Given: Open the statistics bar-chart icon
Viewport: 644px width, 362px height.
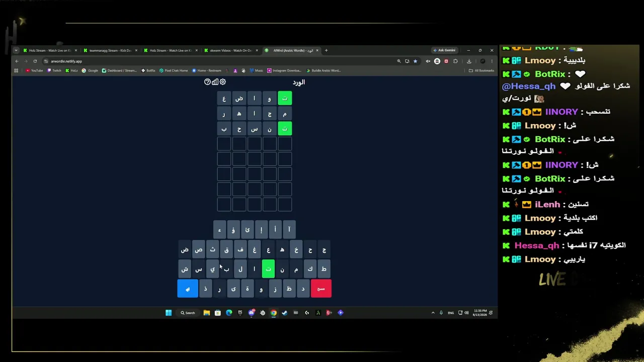Looking at the screenshot, I should tap(215, 82).
